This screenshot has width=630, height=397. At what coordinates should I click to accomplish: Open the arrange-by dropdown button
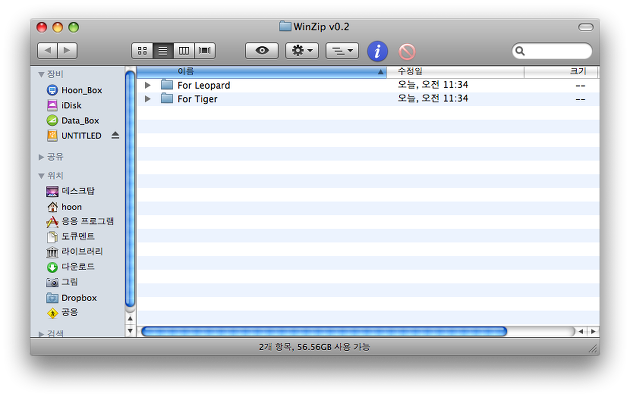click(342, 51)
